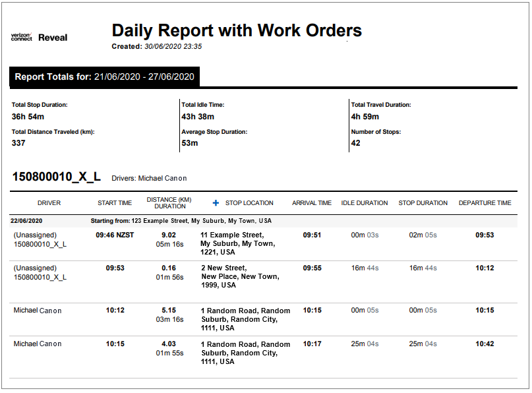Screen dimensions: 532x393
Task: Click stop duration 00m 05s
Action: 423,311
